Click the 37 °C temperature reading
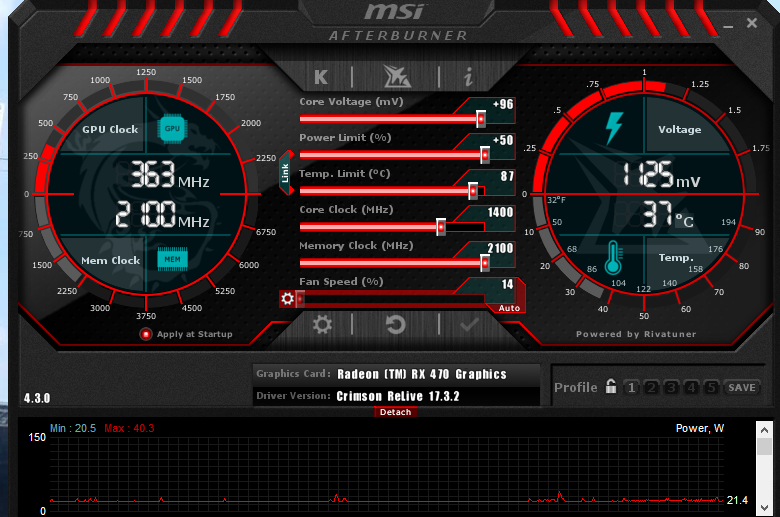 point(668,214)
